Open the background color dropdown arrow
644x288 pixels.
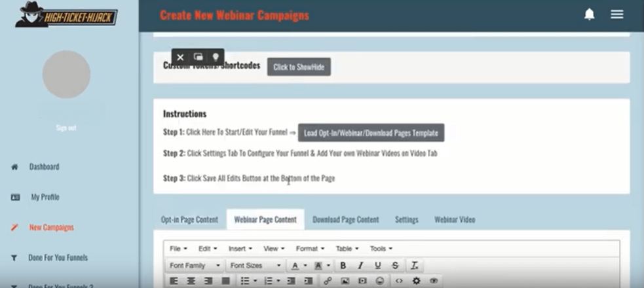click(x=328, y=266)
